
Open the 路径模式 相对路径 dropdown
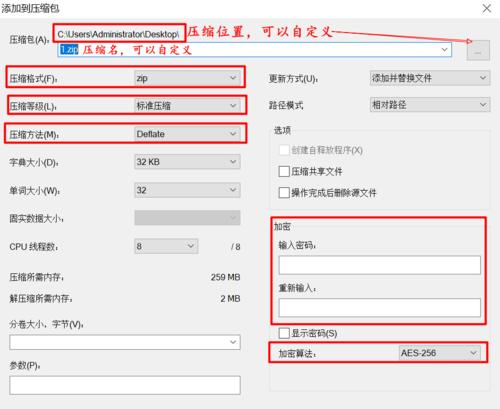click(430, 105)
